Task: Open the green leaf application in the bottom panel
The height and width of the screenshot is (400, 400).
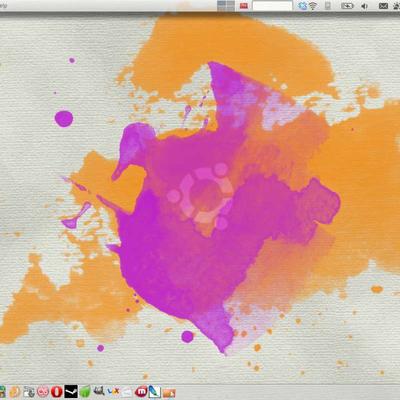Action: pos(85,392)
